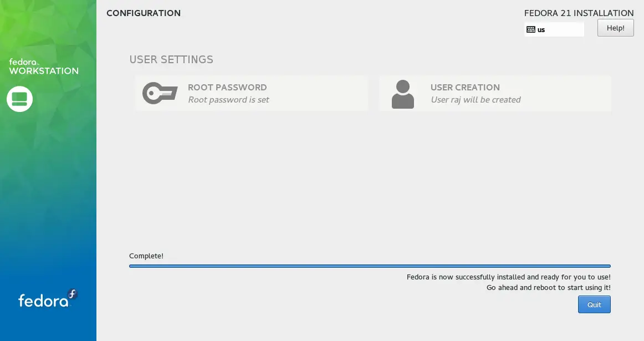Click the 'Root password is set' status
Screen dimensions: 644x341
click(x=228, y=100)
